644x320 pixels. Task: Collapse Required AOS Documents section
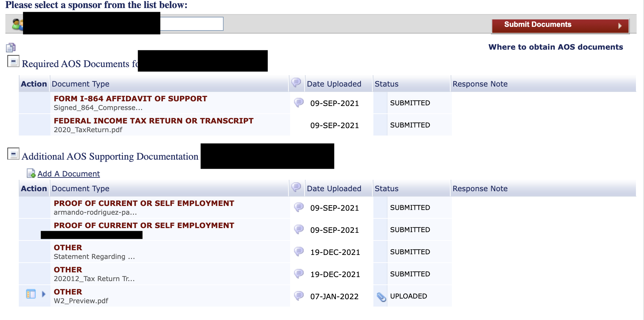coord(13,61)
